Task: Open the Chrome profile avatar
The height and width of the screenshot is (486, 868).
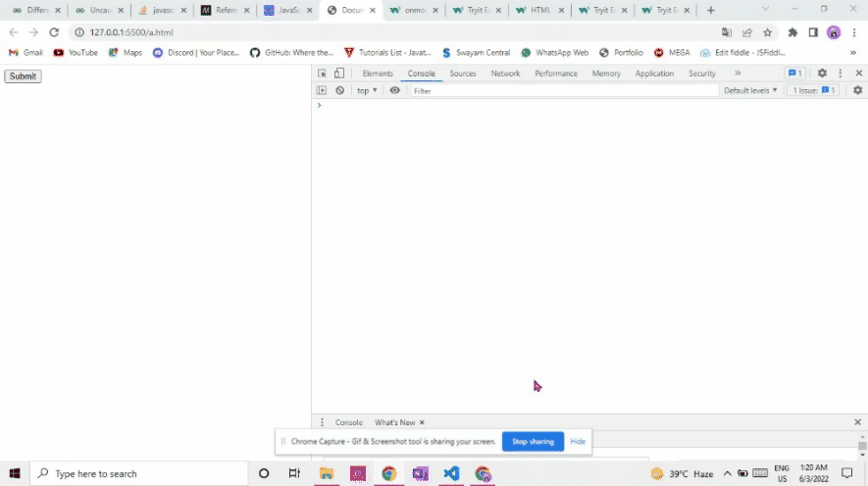Action: (x=834, y=32)
